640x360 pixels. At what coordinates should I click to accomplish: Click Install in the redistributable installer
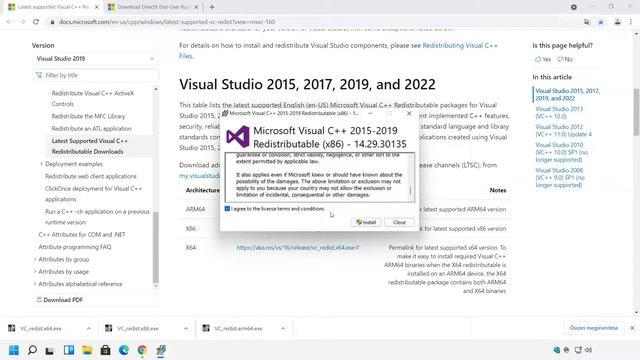point(366,222)
